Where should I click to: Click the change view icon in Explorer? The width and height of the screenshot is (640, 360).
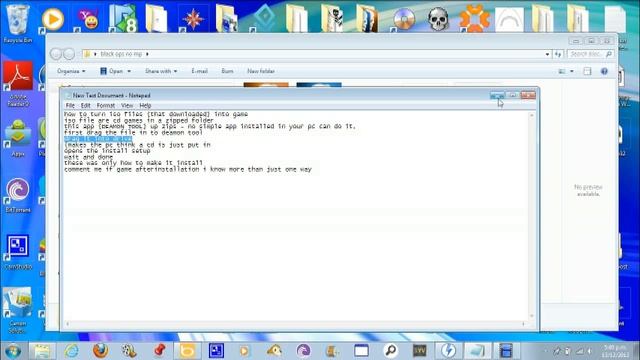pyautogui.click(x=562, y=71)
